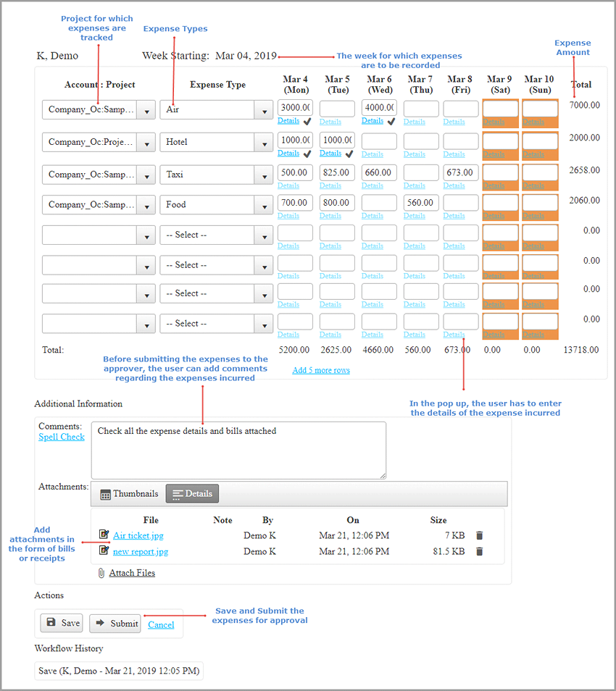Image resolution: width=616 pixels, height=691 pixels.
Task: Click Add 5 more rows link
Action: [x=321, y=370]
